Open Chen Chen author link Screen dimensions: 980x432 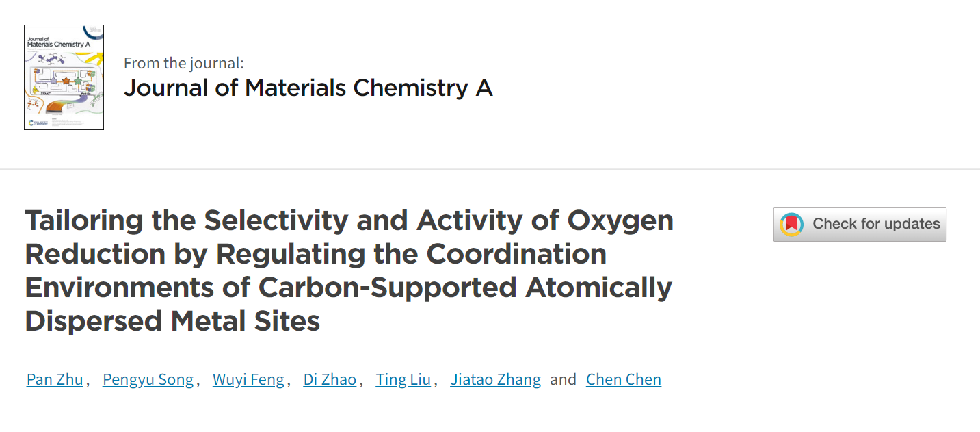[x=623, y=379]
